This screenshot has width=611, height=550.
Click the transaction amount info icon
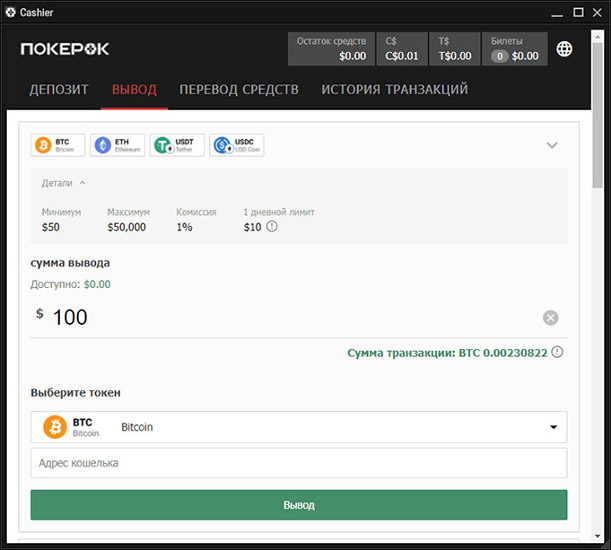tap(557, 352)
